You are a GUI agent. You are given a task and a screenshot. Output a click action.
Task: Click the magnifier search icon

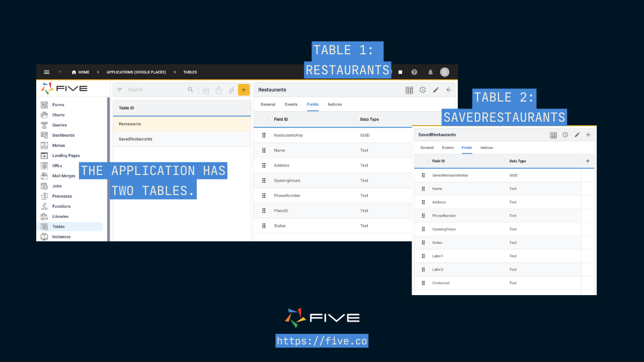(191, 90)
